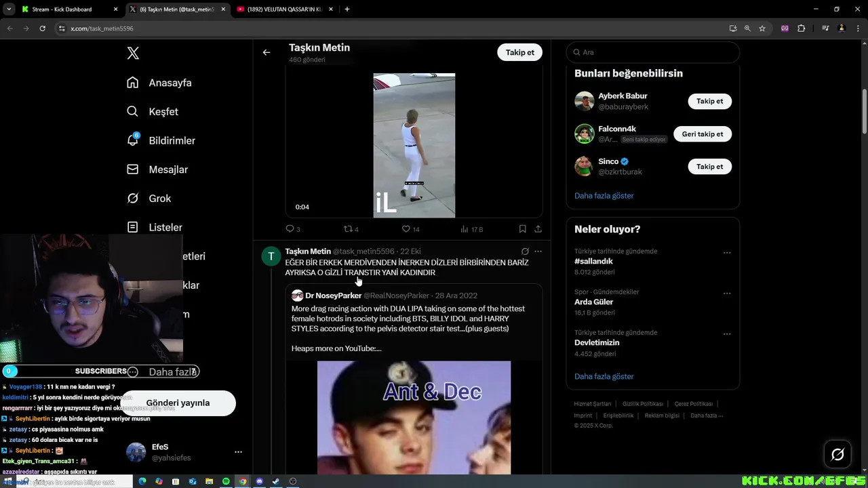Reply to video post with 3 comments
The width and height of the screenshot is (868, 488).
point(293,229)
